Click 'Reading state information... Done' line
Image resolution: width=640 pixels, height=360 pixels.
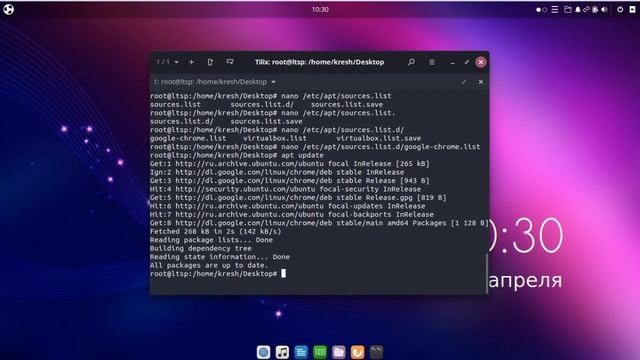tap(220, 257)
